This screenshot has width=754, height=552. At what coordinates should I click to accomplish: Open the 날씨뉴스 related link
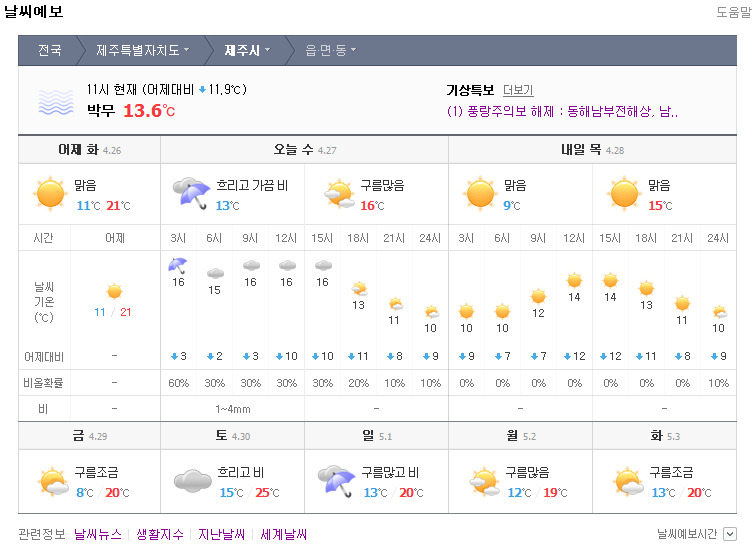tap(98, 535)
